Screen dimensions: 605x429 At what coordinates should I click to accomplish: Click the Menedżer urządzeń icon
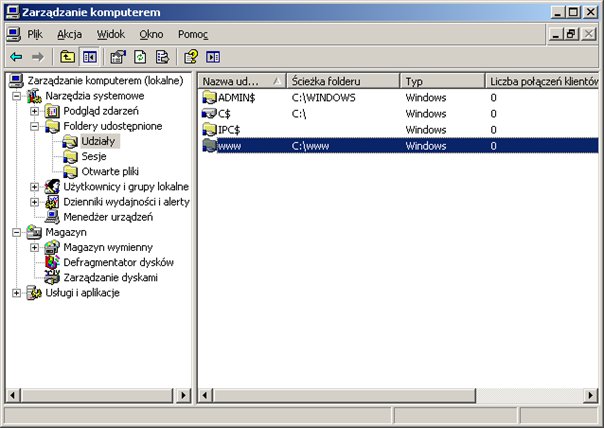pos(52,217)
